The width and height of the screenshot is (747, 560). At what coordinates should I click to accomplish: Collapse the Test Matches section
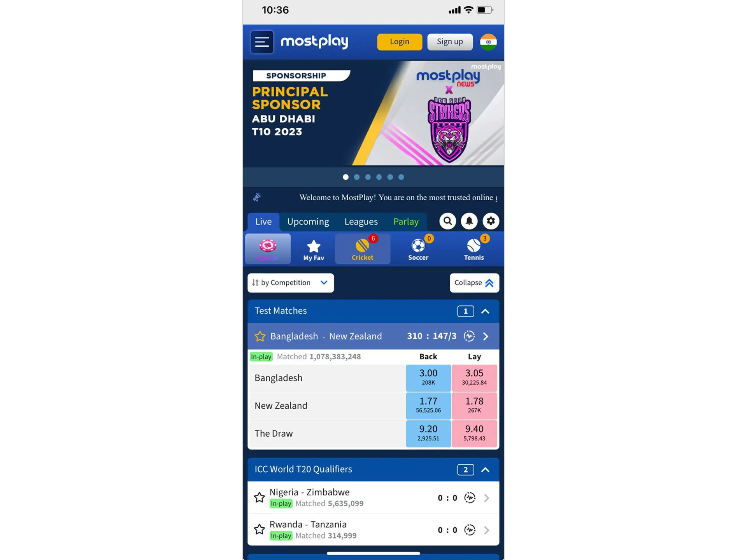(486, 311)
